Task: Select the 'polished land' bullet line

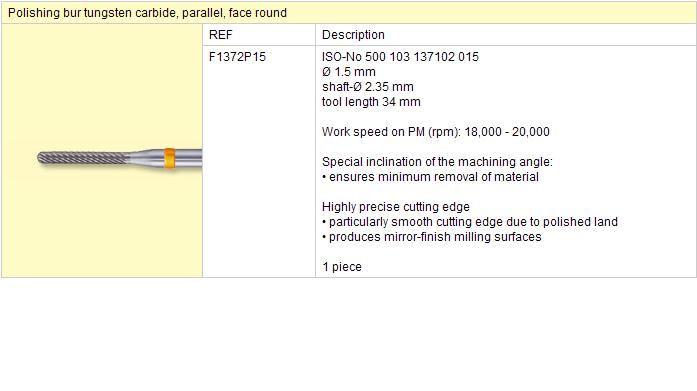Action: (x=470, y=222)
